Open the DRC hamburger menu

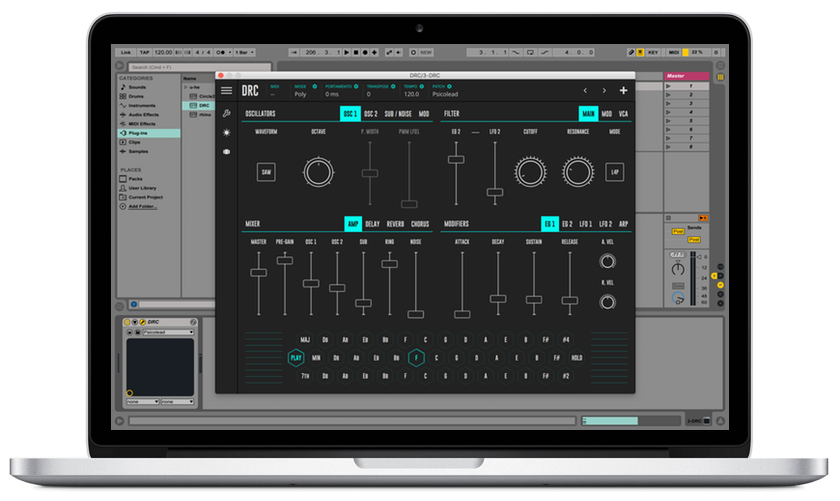(227, 91)
